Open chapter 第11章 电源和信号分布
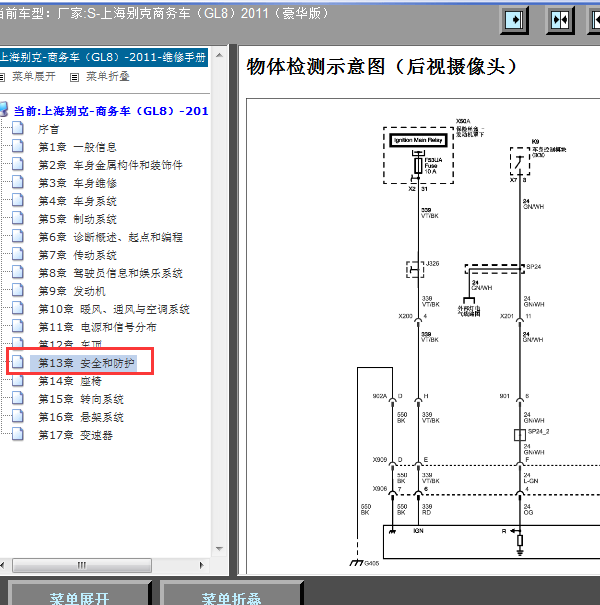Image resolution: width=600 pixels, height=605 pixels. pyautogui.click(x=97, y=327)
